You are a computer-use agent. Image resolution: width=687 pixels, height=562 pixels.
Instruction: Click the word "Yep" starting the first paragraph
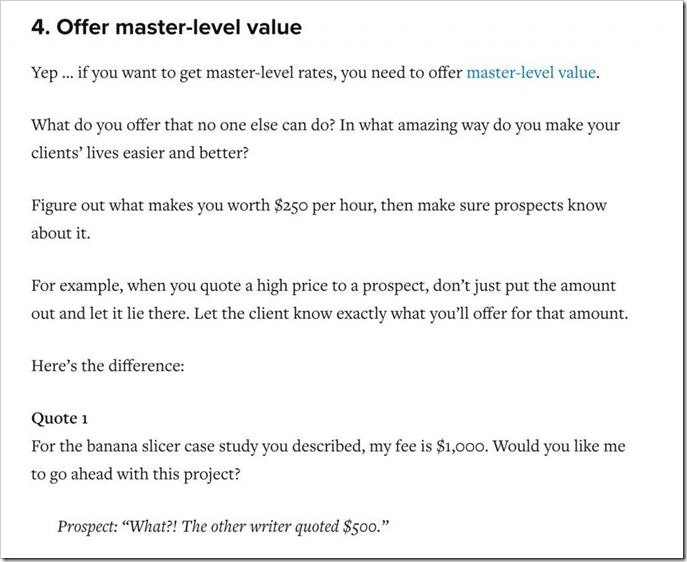click(44, 73)
